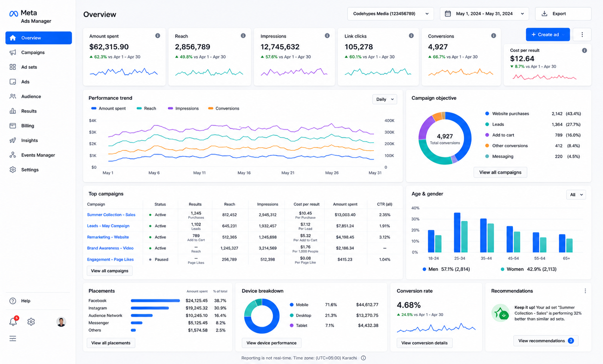Click the gear icon next to notifications bell
Image resolution: width=603 pixels, height=364 pixels.
pyautogui.click(x=31, y=321)
